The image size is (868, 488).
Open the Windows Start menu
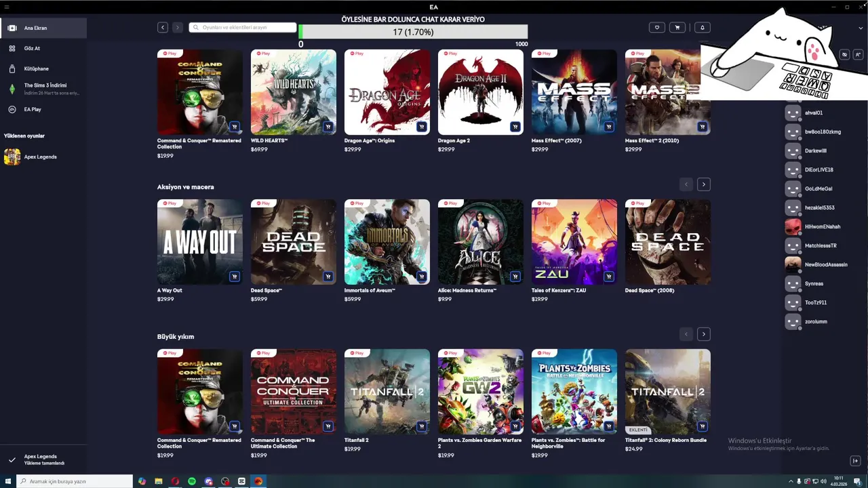pos(8,481)
